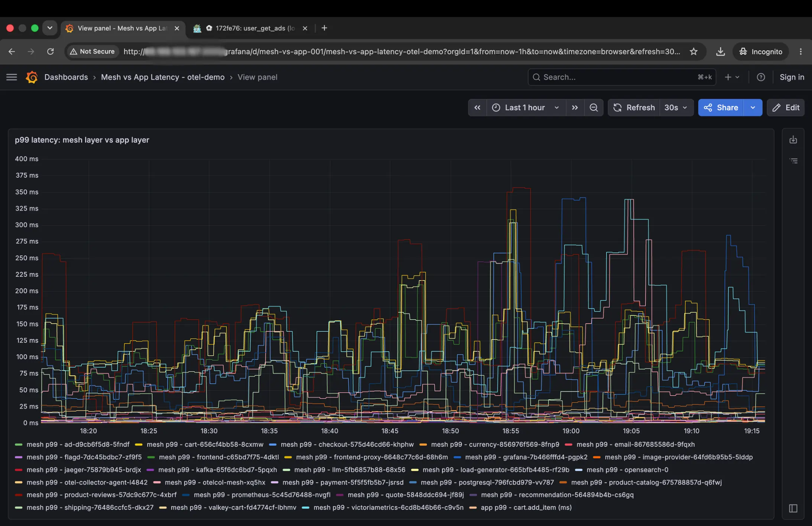The width and height of the screenshot is (812, 526).
Task: Toggle legend series frontend-proxy-6648c77c6d-68h6m
Action: 372,457
